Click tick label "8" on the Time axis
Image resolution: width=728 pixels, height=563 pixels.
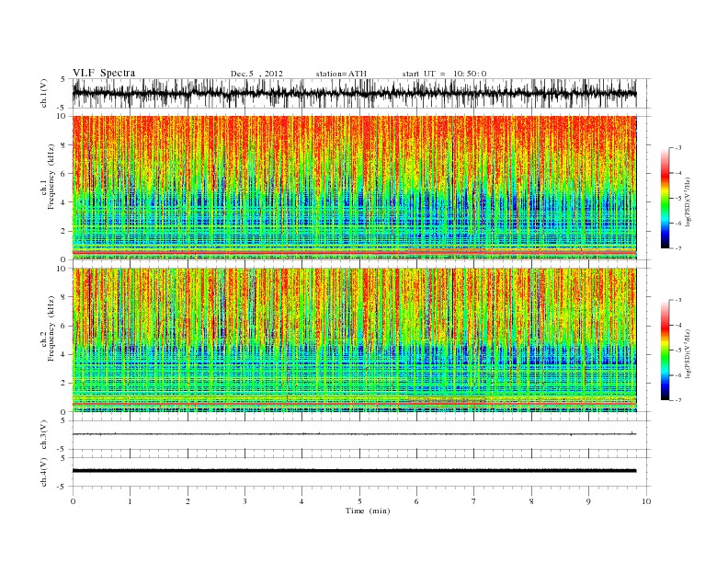click(x=531, y=501)
